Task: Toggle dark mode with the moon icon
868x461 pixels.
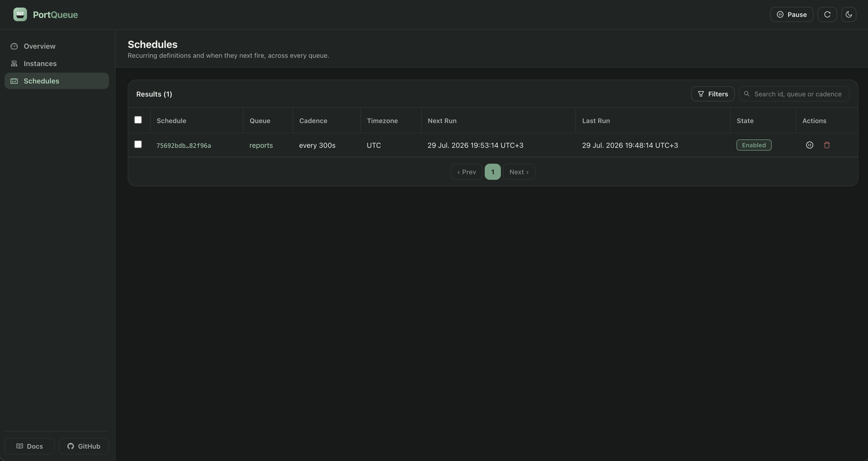Action: click(849, 14)
